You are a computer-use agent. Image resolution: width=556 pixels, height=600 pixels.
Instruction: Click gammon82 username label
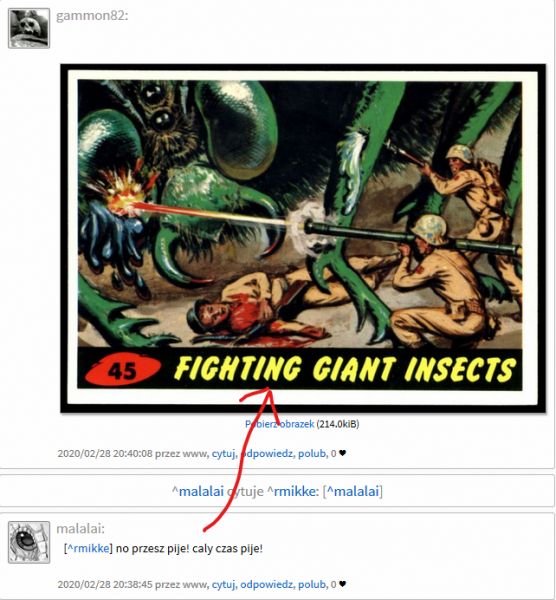coord(92,16)
